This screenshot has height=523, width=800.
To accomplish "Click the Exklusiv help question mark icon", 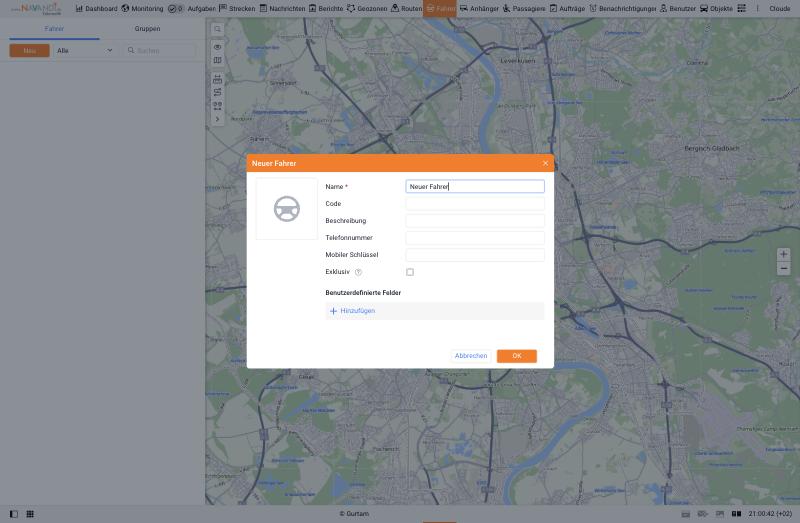I will pos(358,272).
